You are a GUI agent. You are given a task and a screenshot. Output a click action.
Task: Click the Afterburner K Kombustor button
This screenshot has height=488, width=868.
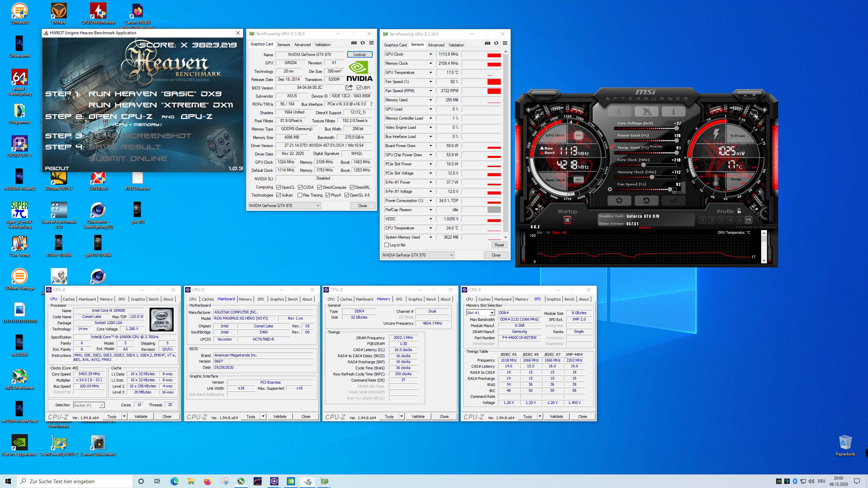(x=619, y=111)
